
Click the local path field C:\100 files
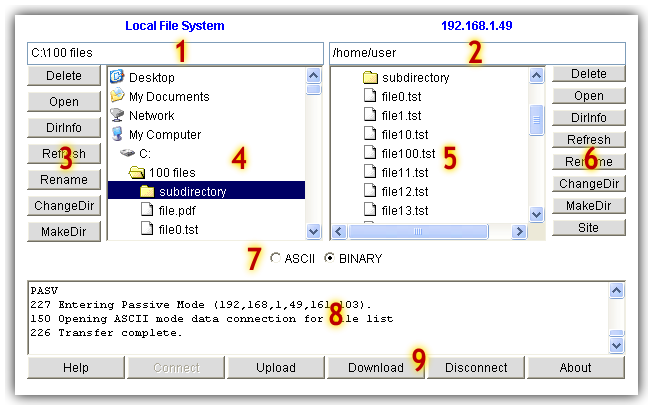[175, 53]
